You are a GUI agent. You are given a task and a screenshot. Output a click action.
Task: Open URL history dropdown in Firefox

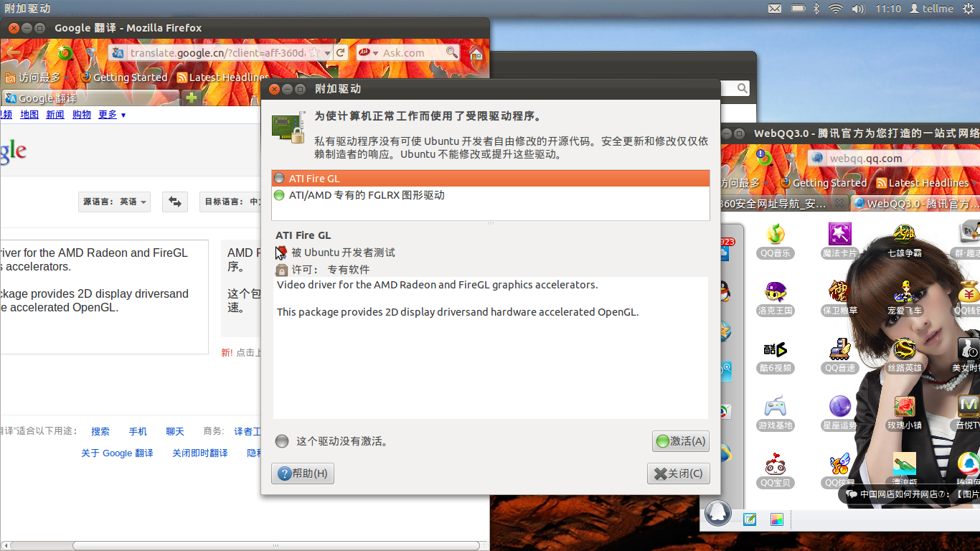(327, 53)
